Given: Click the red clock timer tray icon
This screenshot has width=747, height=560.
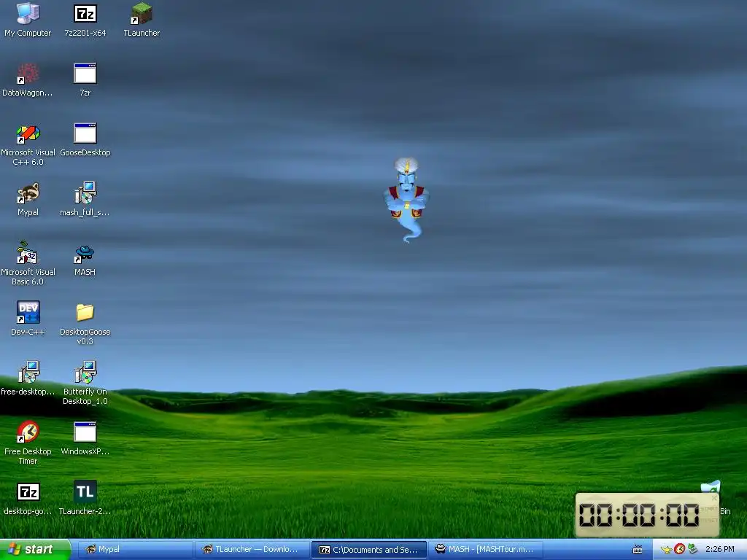Looking at the screenshot, I should tap(679, 550).
